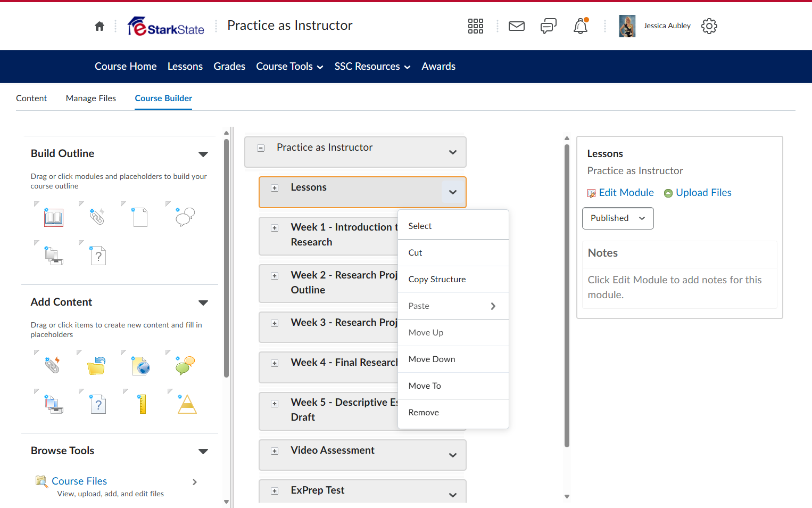This screenshot has width=812, height=508.
Task: Click the home icon in the header
Action: pos(100,26)
